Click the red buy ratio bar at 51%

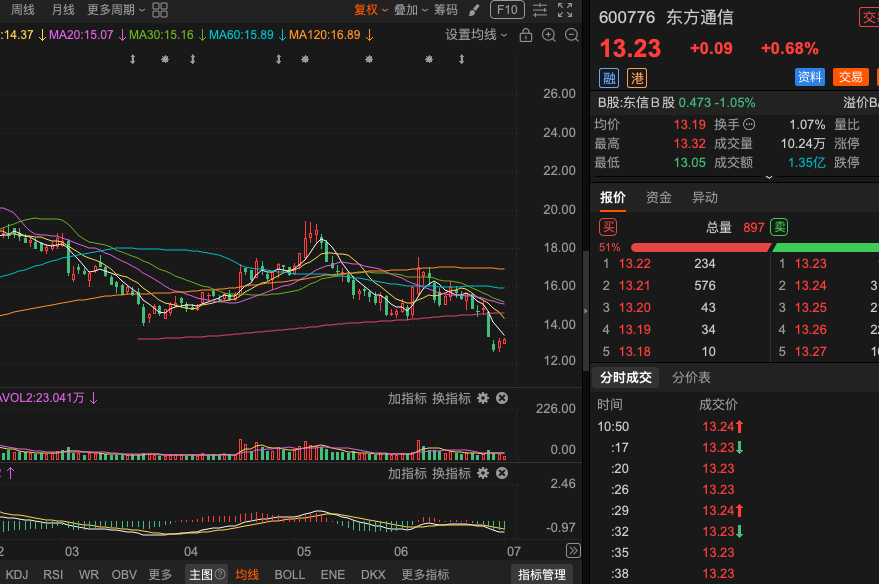[700, 247]
